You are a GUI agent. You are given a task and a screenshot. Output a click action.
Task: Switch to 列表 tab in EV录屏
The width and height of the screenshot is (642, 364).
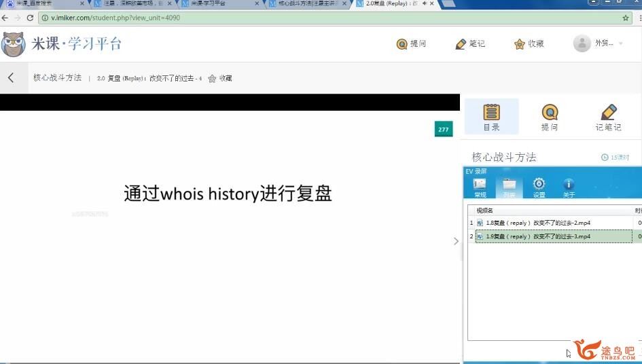click(510, 188)
